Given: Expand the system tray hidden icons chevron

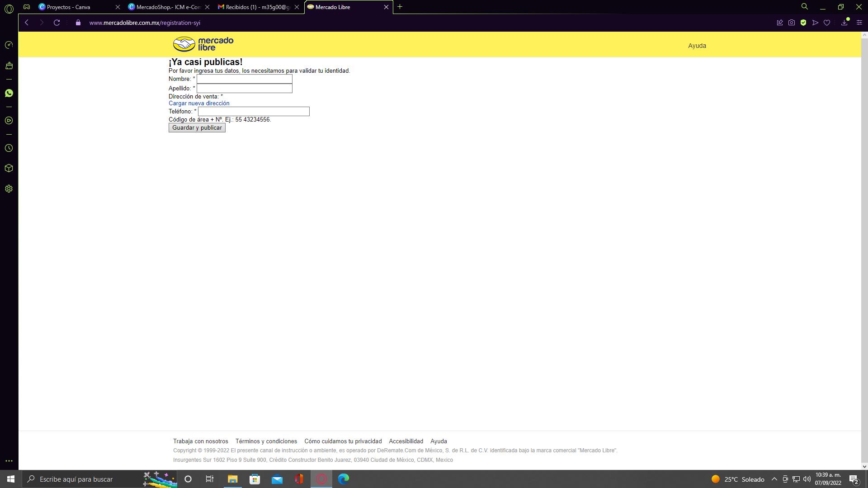Looking at the screenshot, I should click(x=774, y=479).
